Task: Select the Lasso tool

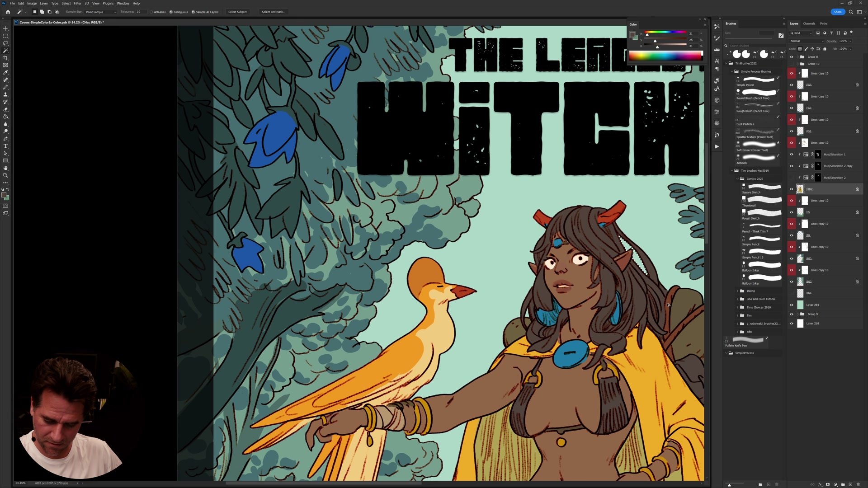Action: pyautogui.click(x=5, y=43)
